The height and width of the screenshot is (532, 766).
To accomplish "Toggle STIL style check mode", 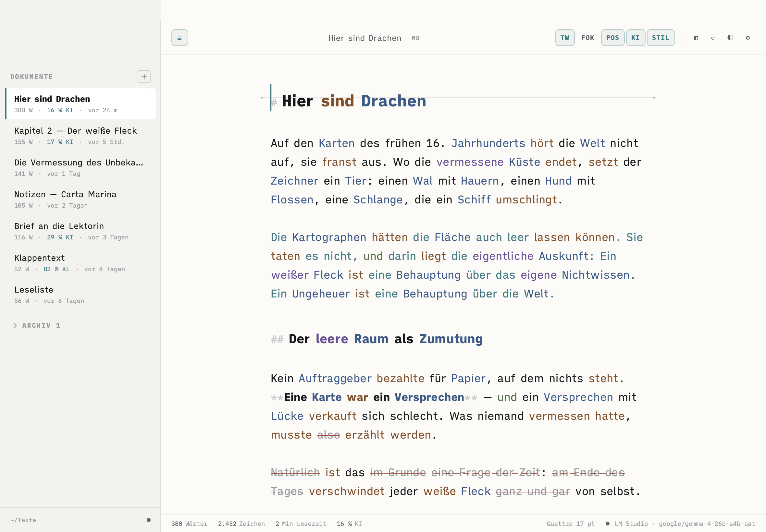I will point(661,38).
